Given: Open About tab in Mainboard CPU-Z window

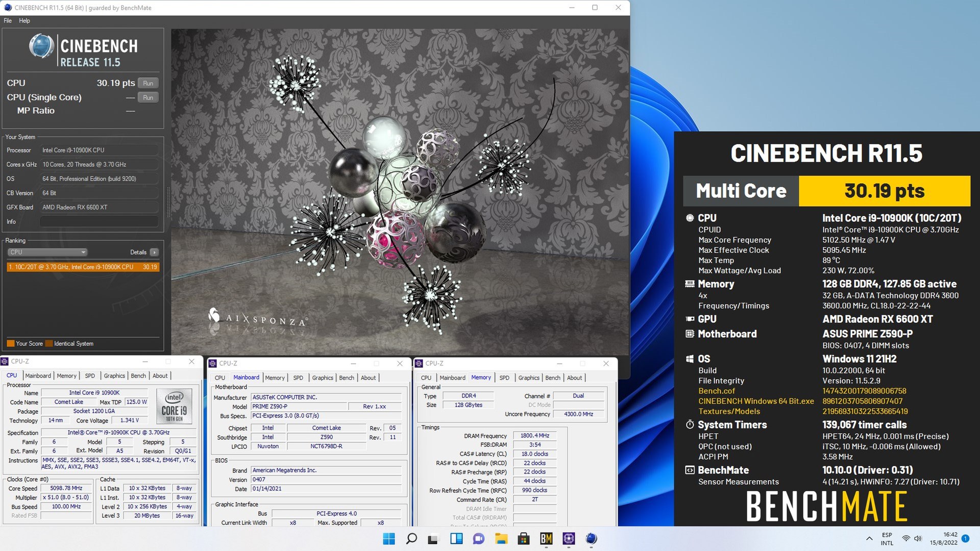Looking at the screenshot, I should pyautogui.click(x=369, y=378).
